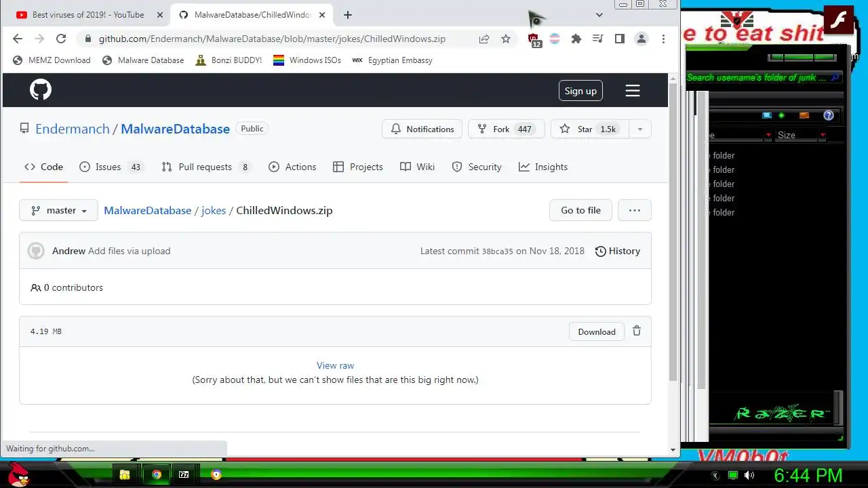Open Chrome tab search chevron
Screen dimensions: 868x488
pyautogui.click(x=599, y=15)
